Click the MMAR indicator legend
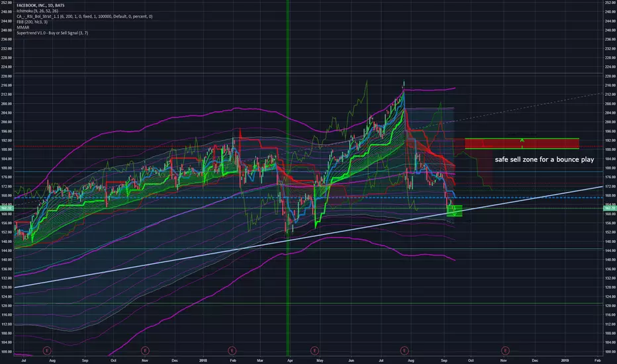This screenshot has height=364, width=617. tap(23, 28)
